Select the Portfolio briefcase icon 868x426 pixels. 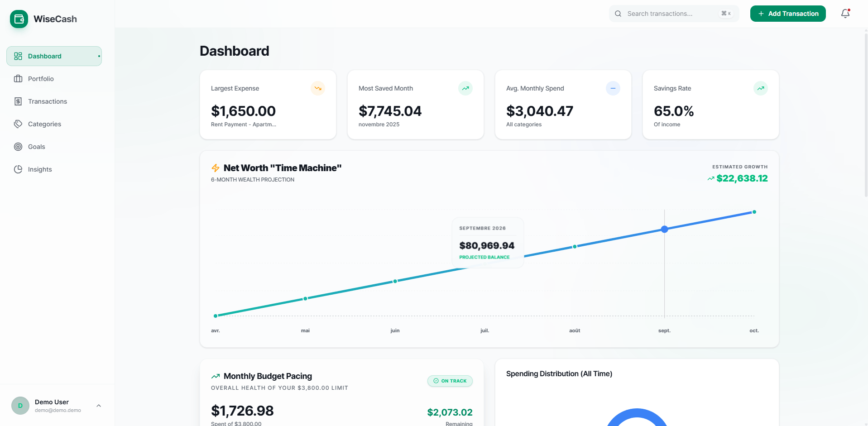point(18,79)
